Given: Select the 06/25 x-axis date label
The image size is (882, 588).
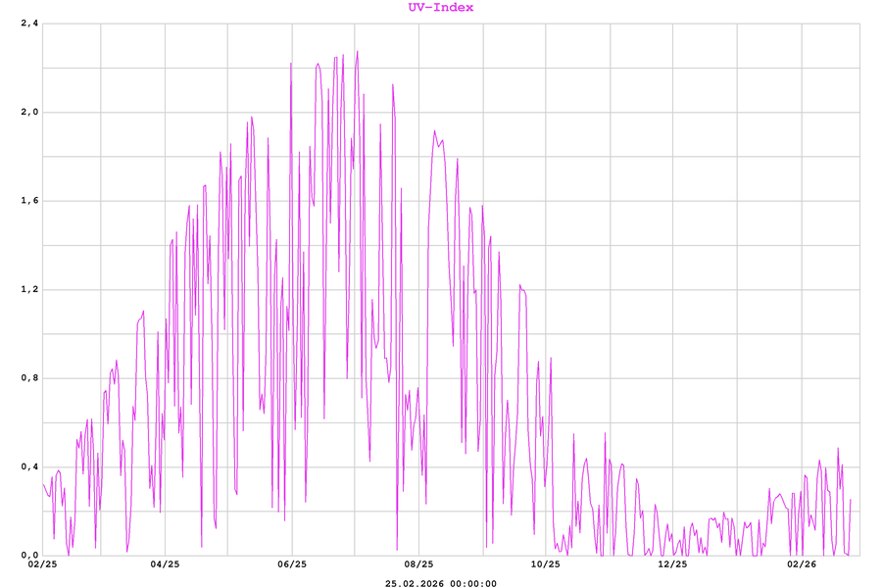Looking at the screenshot, I should coord(291,565).
